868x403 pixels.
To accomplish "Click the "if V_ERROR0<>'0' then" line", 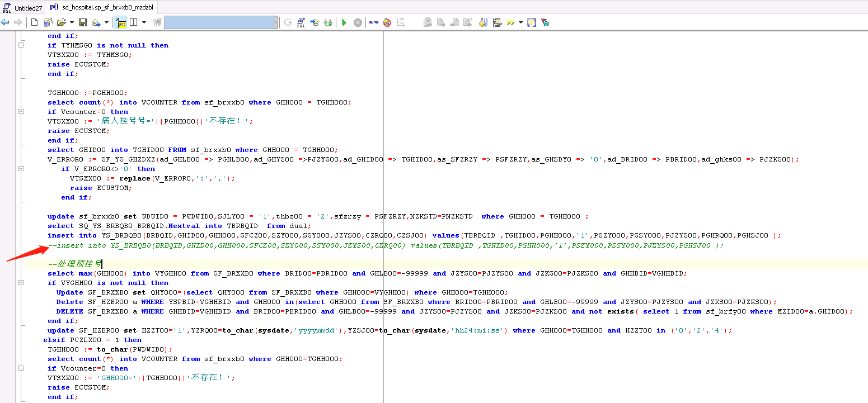I will click(x=108, y=169).
